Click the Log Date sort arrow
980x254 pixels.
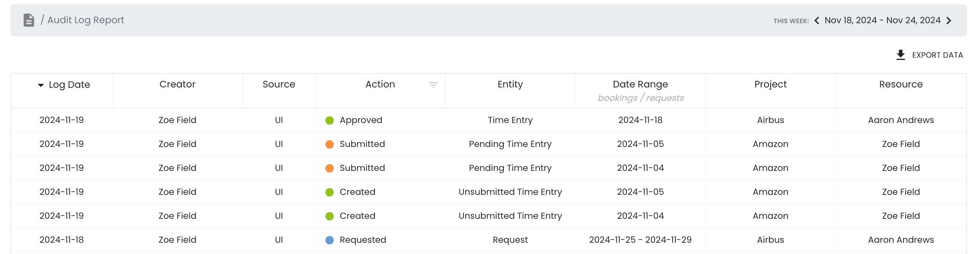click(41, 85)
